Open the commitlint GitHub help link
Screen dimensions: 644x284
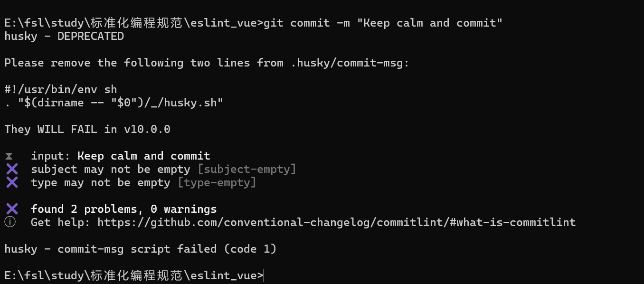tap(336, 222)
